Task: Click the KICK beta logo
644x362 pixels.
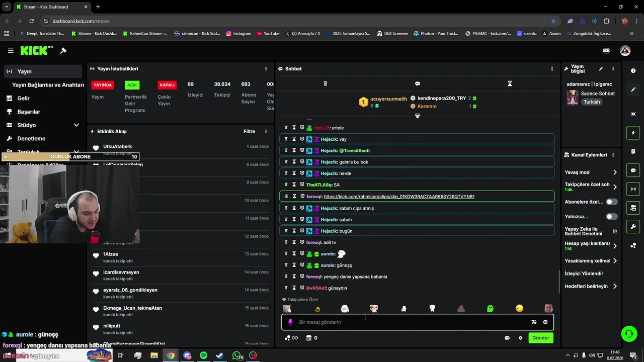Action: tap(37, 51)
